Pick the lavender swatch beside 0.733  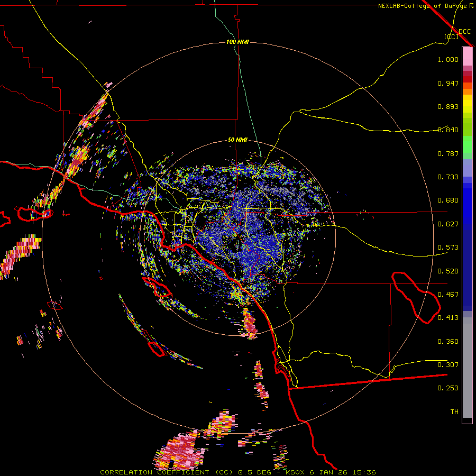pos(467,168)
